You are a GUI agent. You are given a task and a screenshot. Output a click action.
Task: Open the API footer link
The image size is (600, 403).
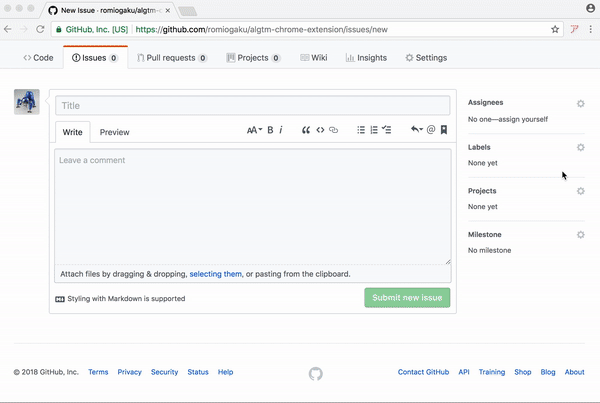tap(464, 372)
